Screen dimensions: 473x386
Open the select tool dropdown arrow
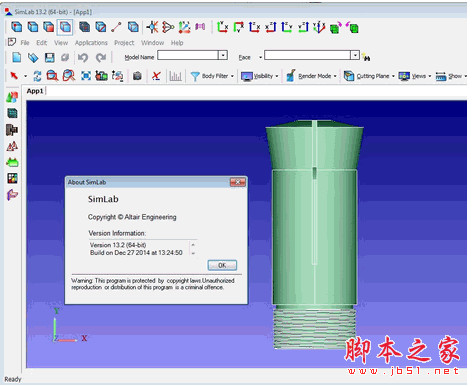pos(25,76)
